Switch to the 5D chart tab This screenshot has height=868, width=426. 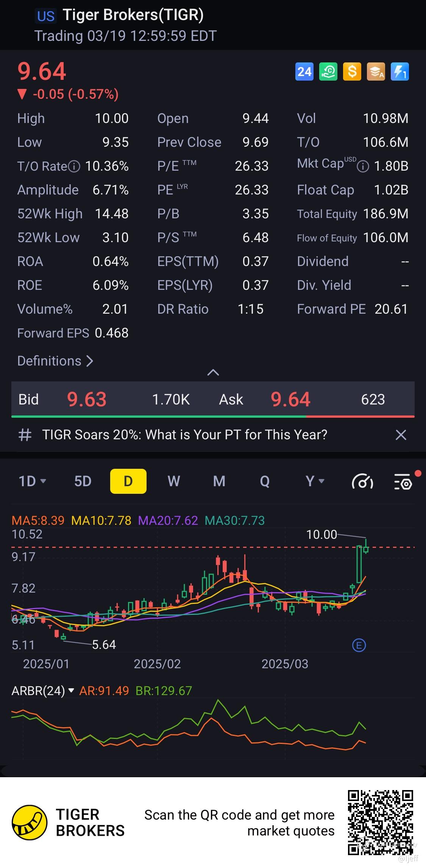coord(83,481)
